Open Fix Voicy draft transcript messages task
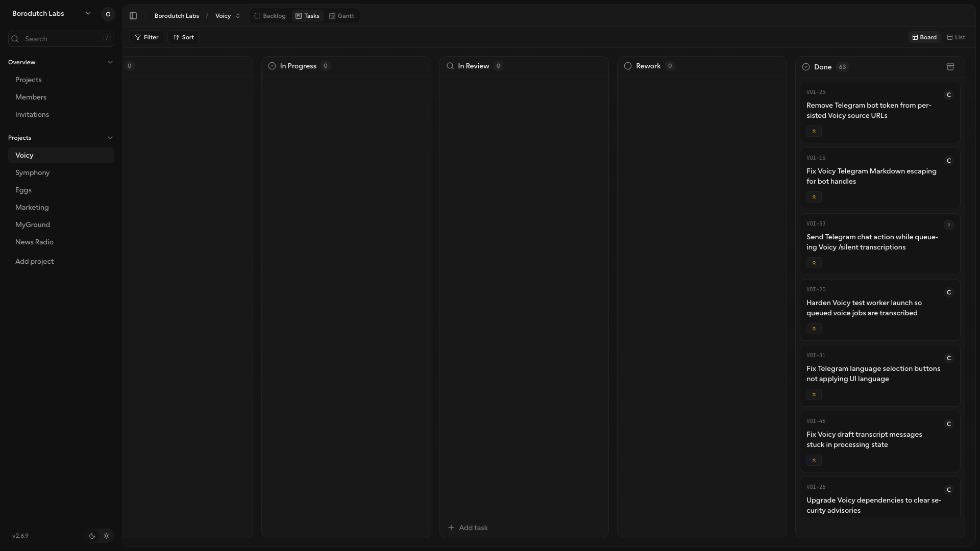 point(880,441)
